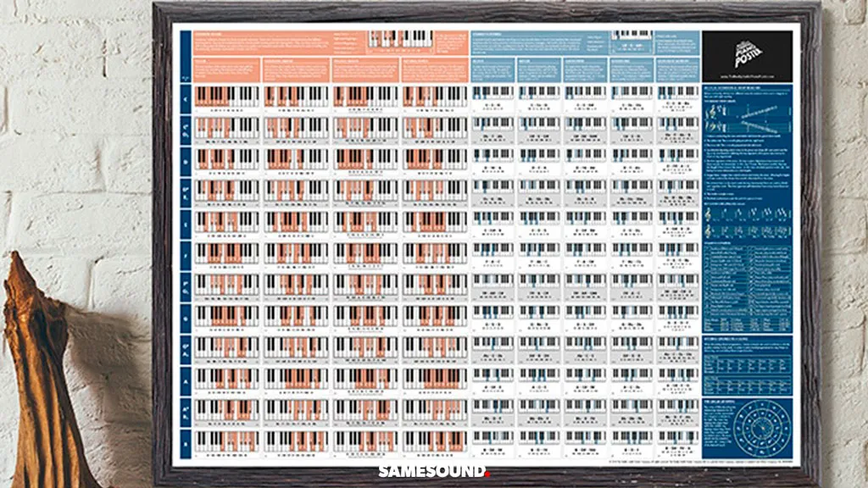Click the piano poster logo in the black box

[748, 53]
